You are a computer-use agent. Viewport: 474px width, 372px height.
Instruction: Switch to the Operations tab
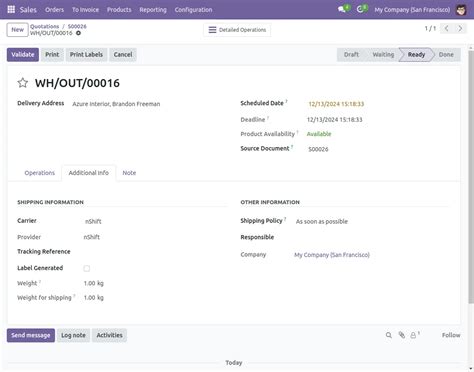coord(40,173)
